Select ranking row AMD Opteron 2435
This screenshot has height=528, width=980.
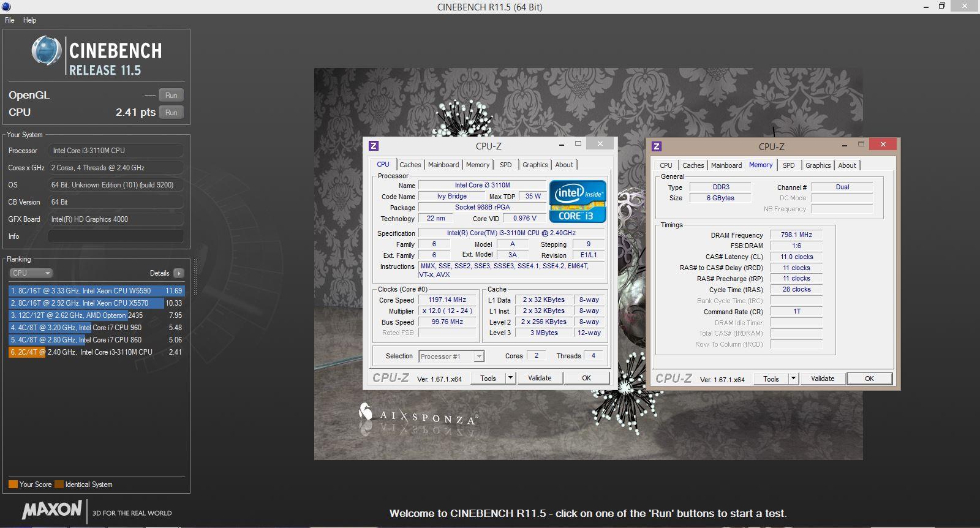tap(96, 315)
